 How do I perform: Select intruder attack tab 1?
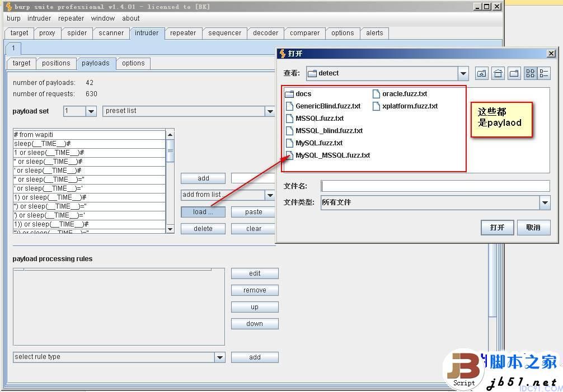13,48
